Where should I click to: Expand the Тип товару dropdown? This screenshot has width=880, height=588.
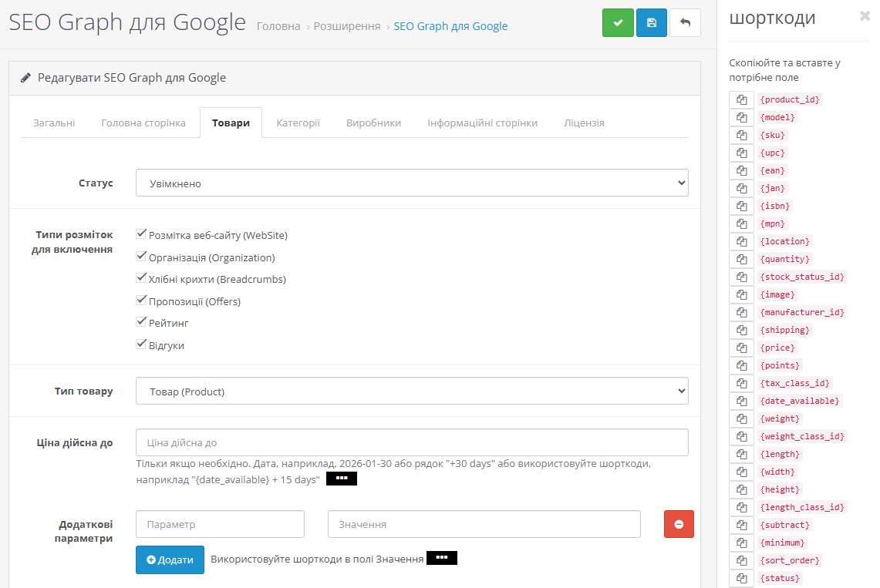412,391
